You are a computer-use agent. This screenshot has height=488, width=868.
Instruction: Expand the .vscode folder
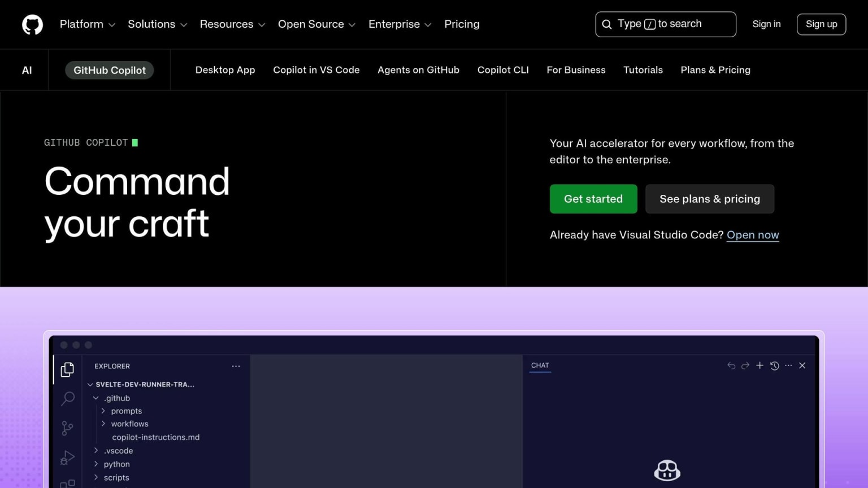pyautogui.click(x=114, y=451)
